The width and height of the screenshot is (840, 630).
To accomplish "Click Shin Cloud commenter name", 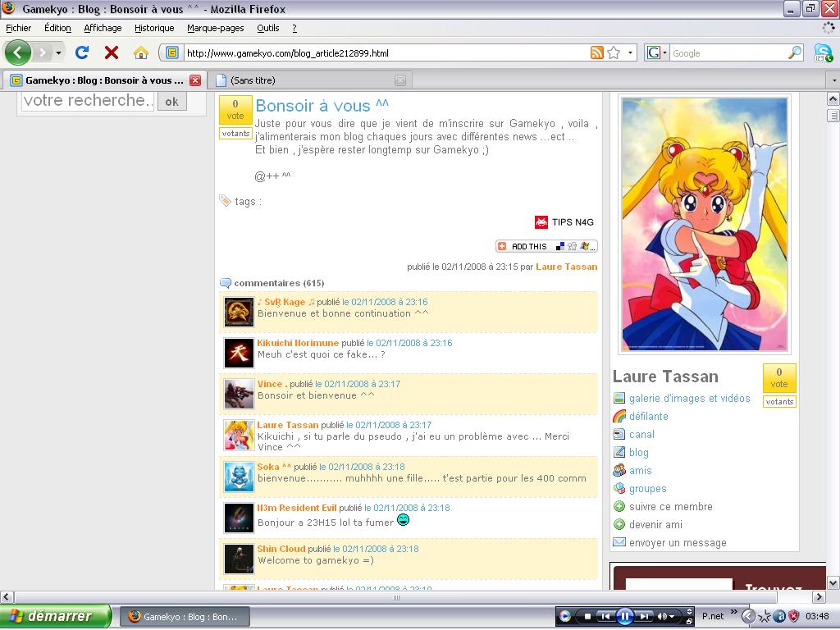I will click(281, 549).
